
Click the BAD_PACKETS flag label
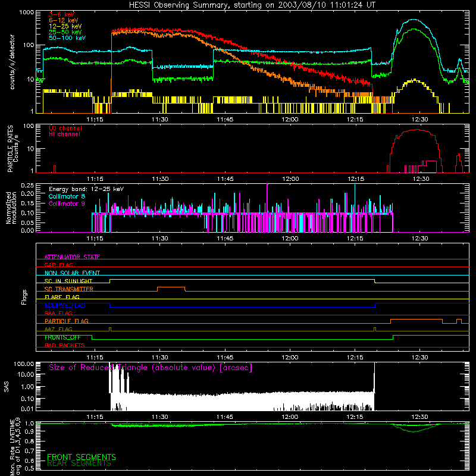click(x=65, y=345)
